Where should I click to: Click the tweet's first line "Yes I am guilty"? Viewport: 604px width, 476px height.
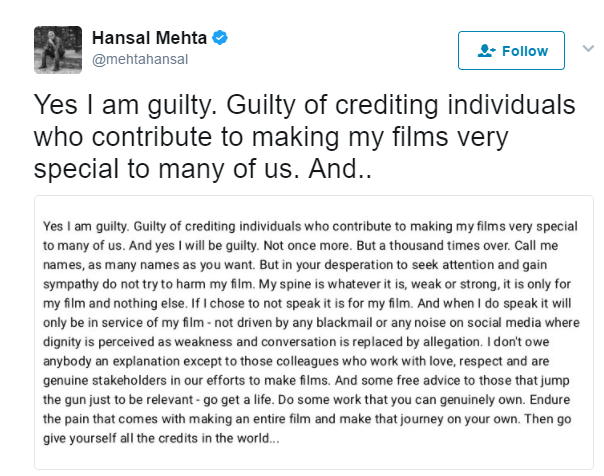pos(302,106)
